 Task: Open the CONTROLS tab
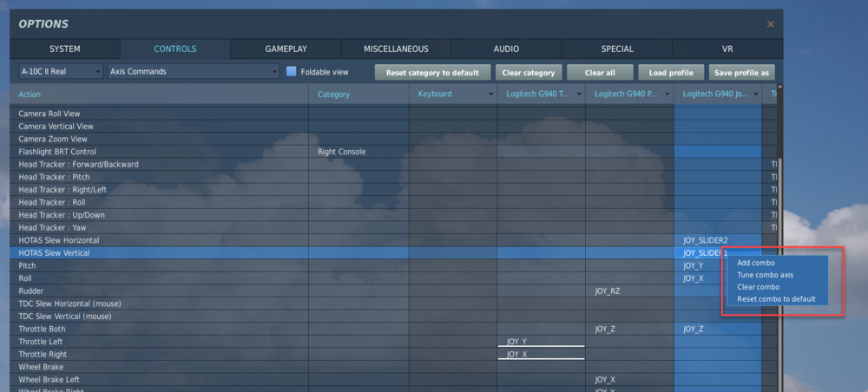175,49
